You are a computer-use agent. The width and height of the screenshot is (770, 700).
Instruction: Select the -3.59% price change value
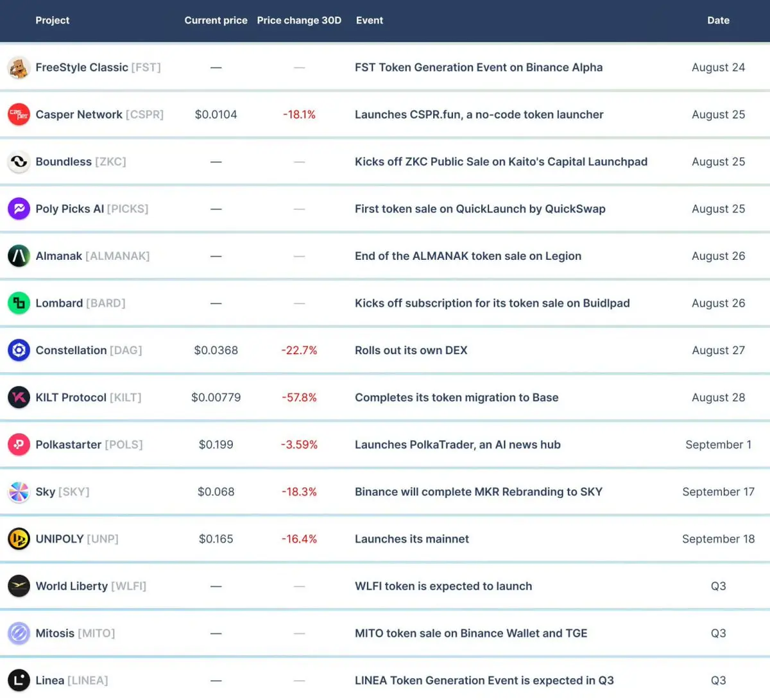pos(299,445)
